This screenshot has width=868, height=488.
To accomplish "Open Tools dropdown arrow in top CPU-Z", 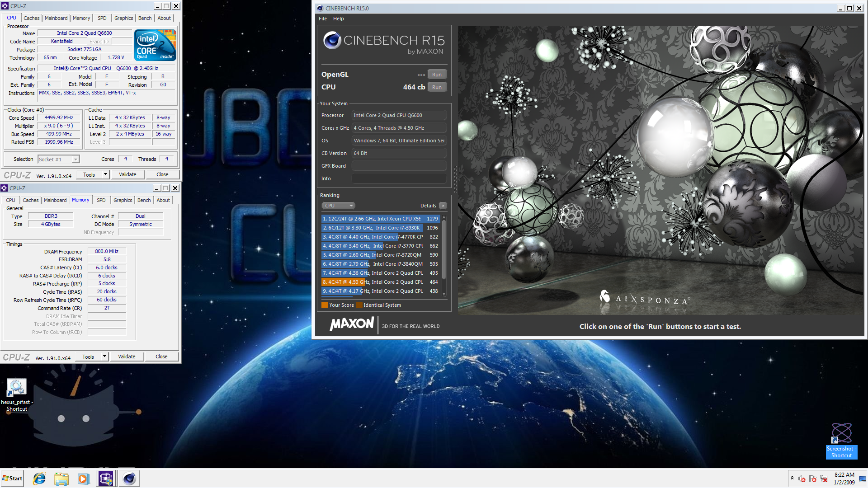I will (x=105, y=174).
